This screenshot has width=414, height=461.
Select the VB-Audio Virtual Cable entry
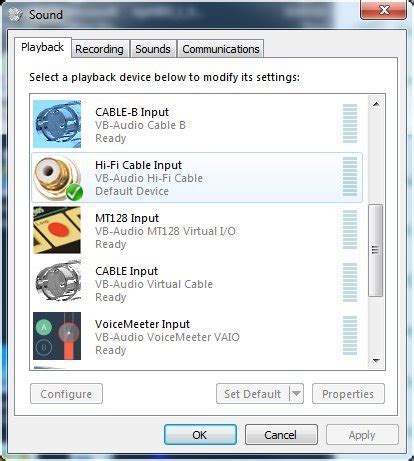click(x=196, y=283)
